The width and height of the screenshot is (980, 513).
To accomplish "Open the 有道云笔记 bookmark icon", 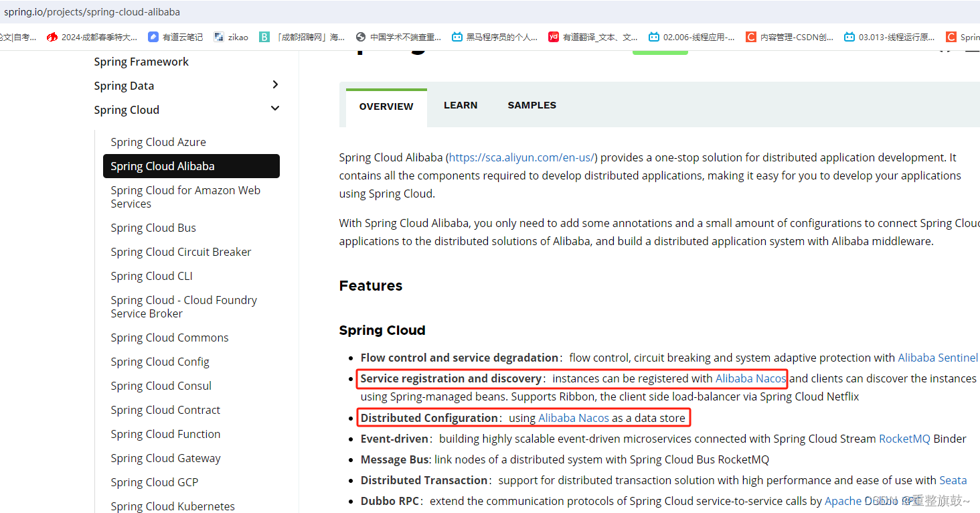I will pos(153,38).
